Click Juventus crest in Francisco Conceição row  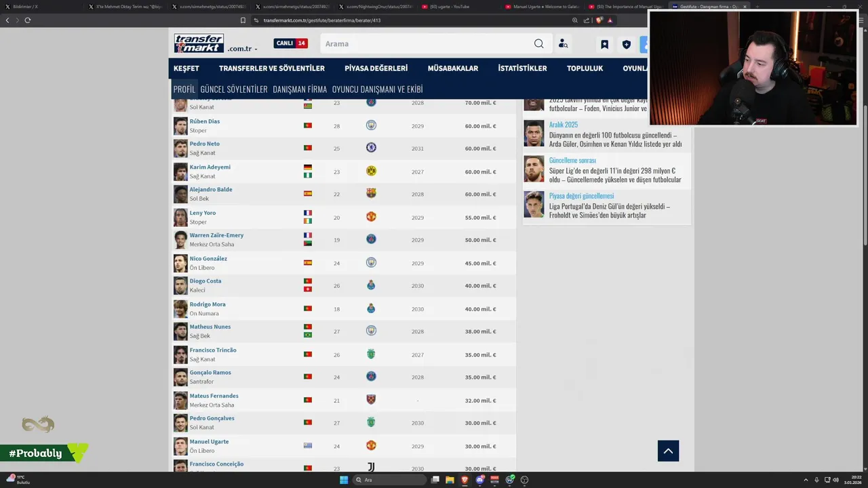[x=371, y=468]
